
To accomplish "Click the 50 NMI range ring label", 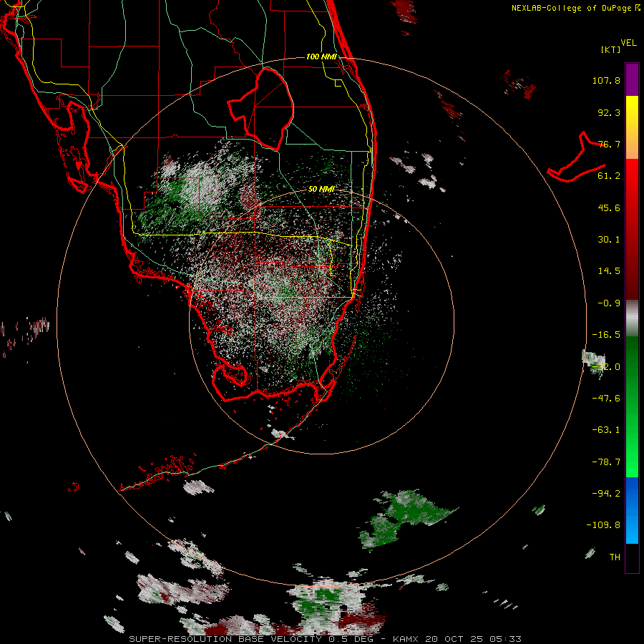I will 321,190.
